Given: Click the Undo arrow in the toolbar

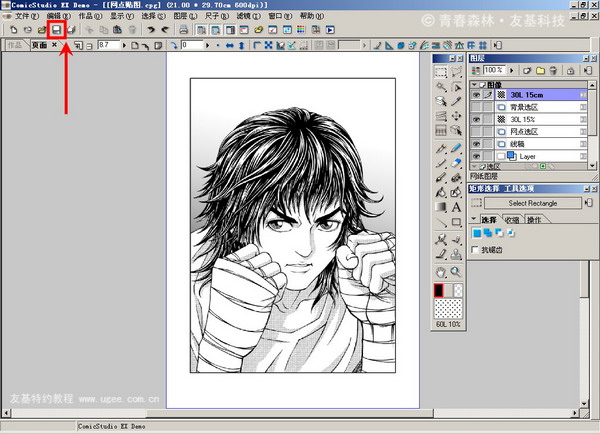Looking at the screenshot, I should point(151,29).
